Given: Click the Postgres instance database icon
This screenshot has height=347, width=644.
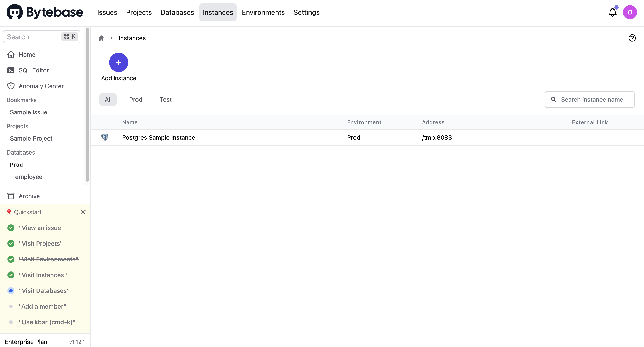Looking at the screenshot, I should tap(105, 137).
